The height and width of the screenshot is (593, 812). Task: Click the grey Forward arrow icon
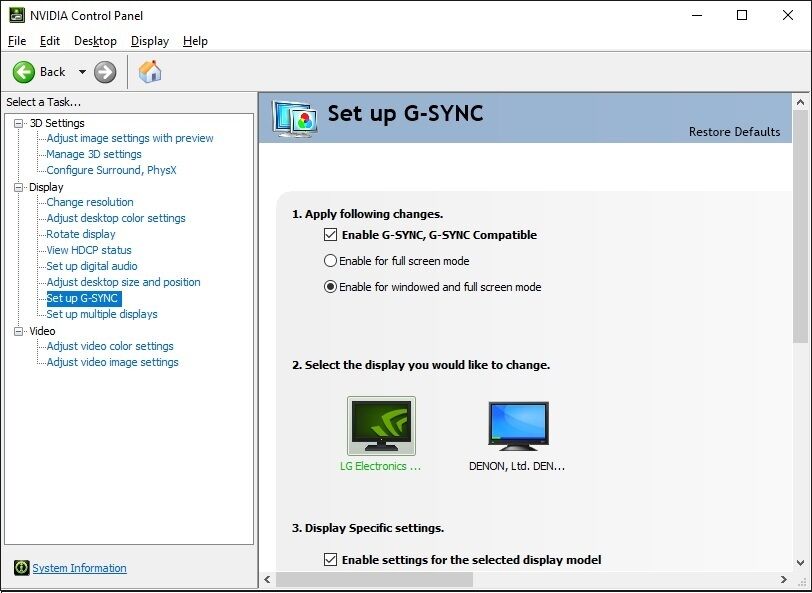click(105, 72)
